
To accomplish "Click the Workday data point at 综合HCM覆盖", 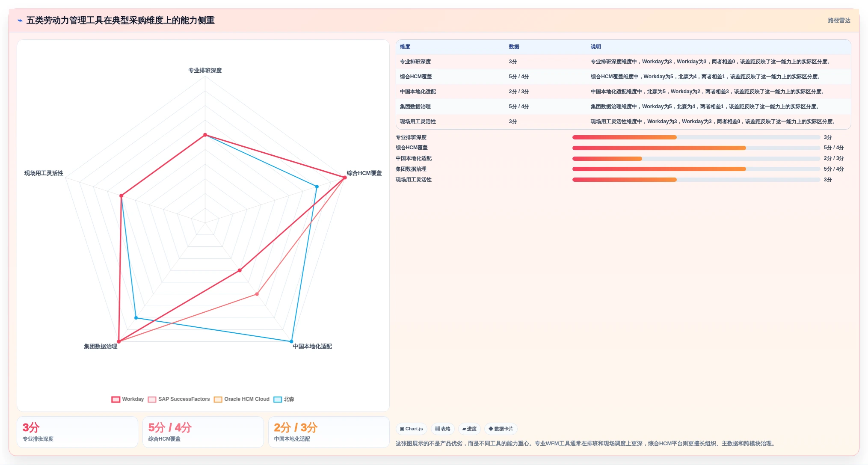I will [x=345, y=178].
